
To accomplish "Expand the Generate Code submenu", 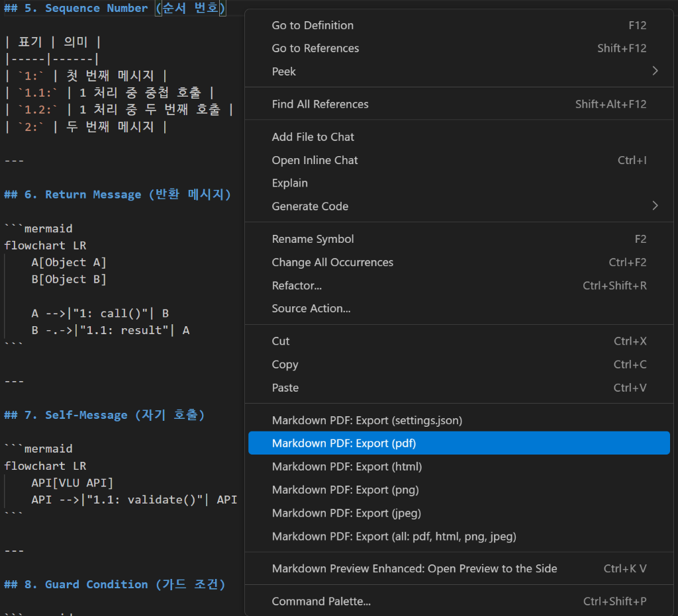I will [x=310, y=206].
